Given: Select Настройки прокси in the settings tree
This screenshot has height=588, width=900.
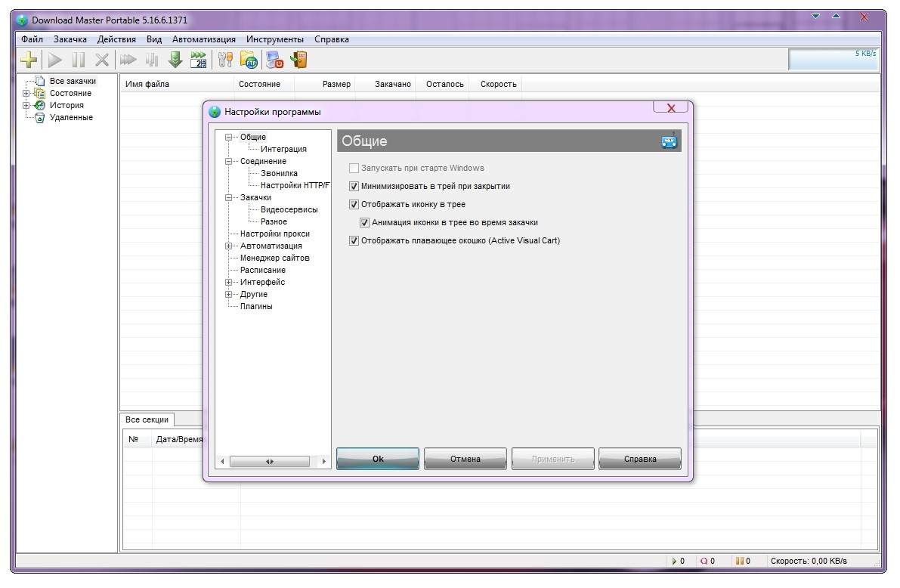Looking at the screenshot, I should click(x=275, y=234).
